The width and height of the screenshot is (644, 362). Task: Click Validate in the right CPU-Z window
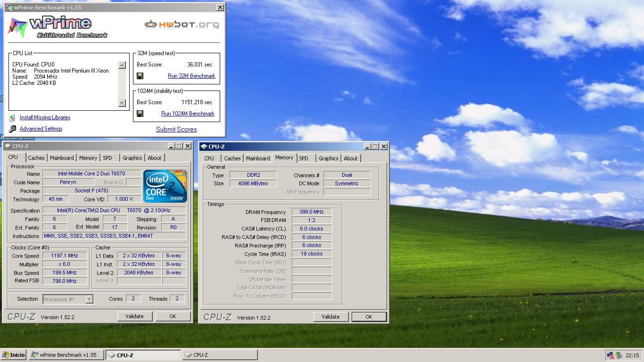coord(330,317)
